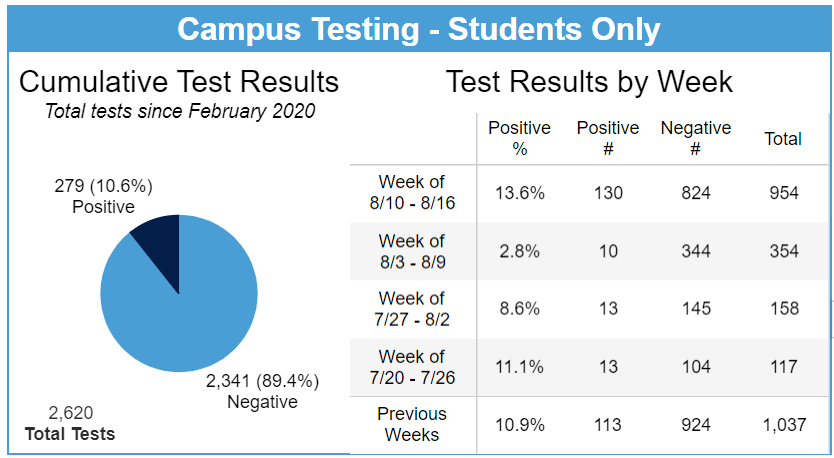The image size is (834, 458).
Task: Select the Week of 8/3 - 8/9 row label
Action: pyautogui.click(x=412, y=250)
